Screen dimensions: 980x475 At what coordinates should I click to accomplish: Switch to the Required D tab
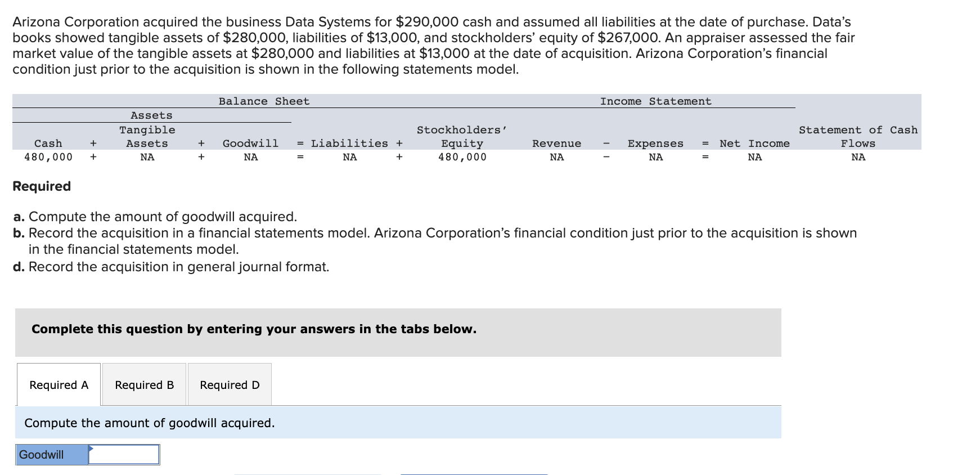coord(230,384)
